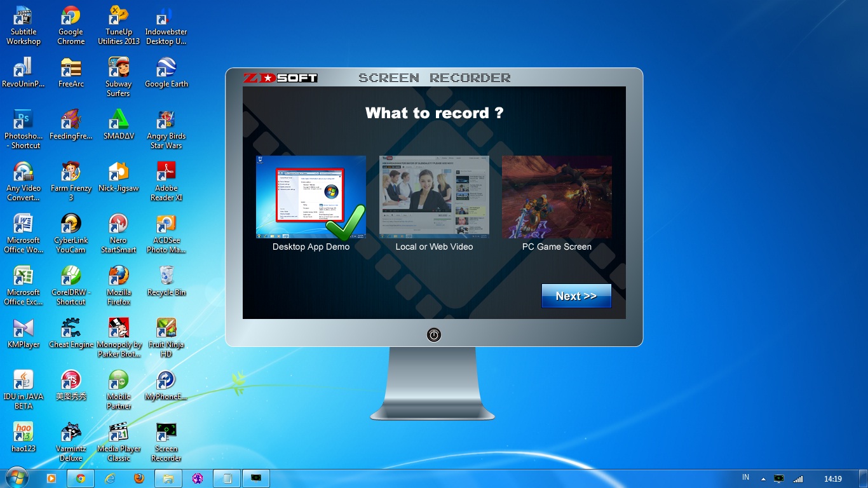Viewport: 868px width, 488px height.
Task: Select the Media Player Classic icon
Action: click(119, 442)
